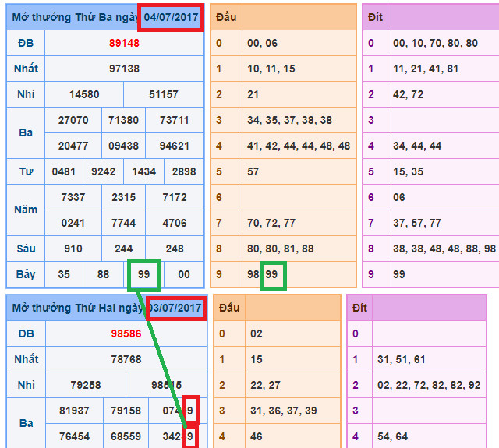This screenshot has height=448, width=499.
Task: Select third prize number 27070
Action: point(73,120)
